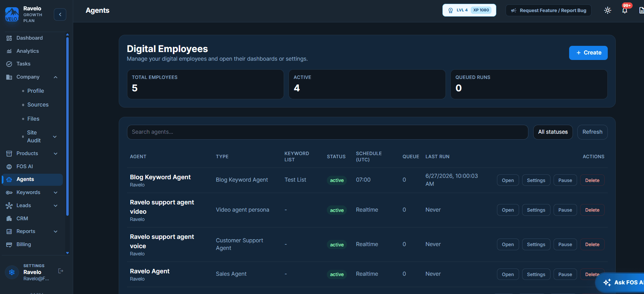This screenshot has height=294, width=644.
Task: Click the logout icon in sidebar footer
Action: point(61,271)
